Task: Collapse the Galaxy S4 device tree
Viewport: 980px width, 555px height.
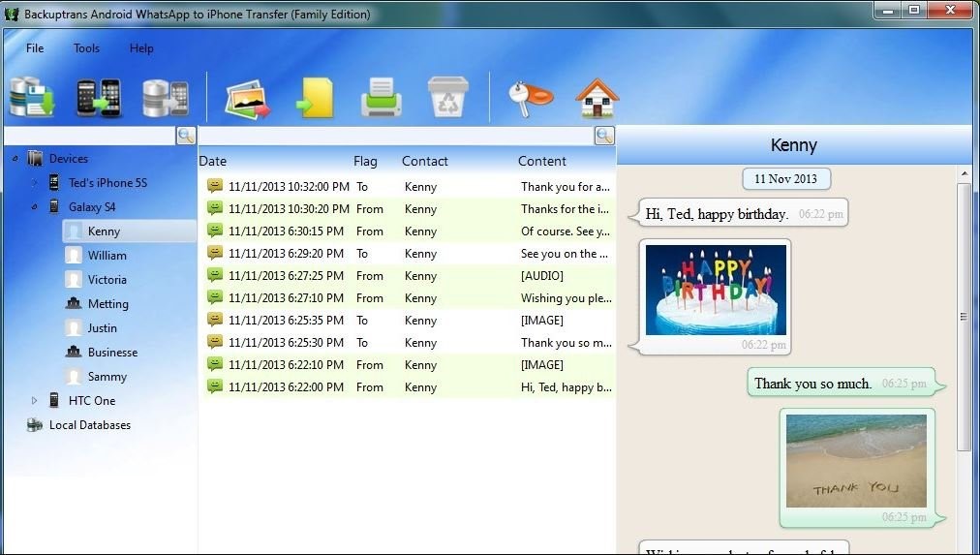Action: tap(34, 207)
